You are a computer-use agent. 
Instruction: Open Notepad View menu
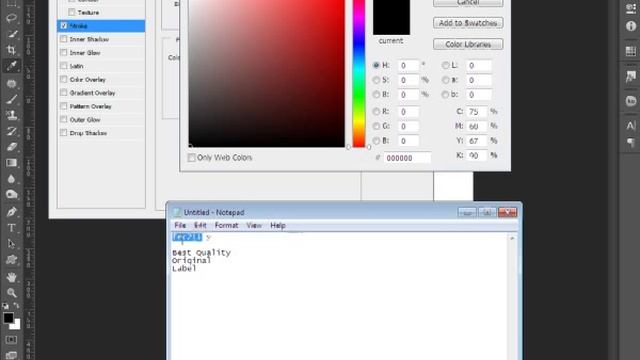click(x=254, y=225)
